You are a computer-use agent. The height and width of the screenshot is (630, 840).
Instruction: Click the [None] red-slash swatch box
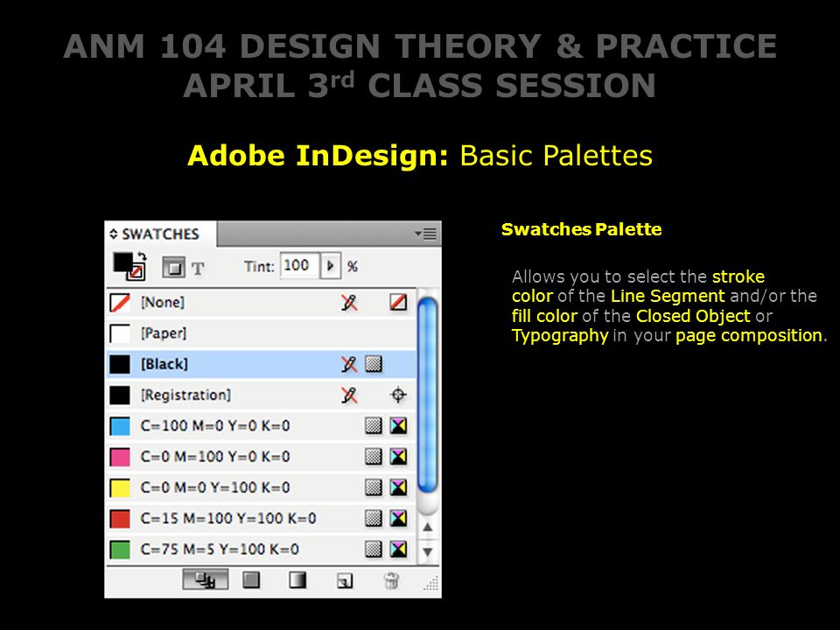120,303
